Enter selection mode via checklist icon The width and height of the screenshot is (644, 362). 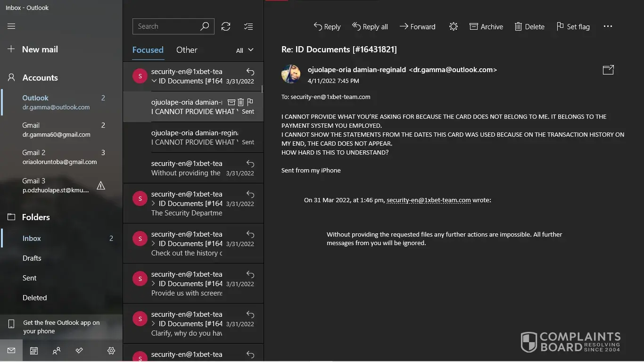[248, 26]
